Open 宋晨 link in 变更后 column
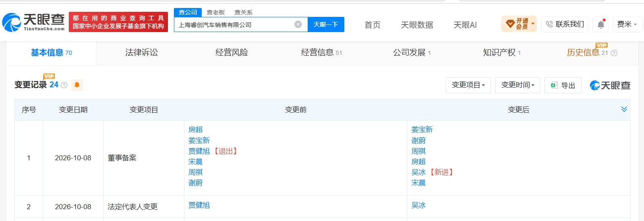644x221 pixels. pos(419,183)
